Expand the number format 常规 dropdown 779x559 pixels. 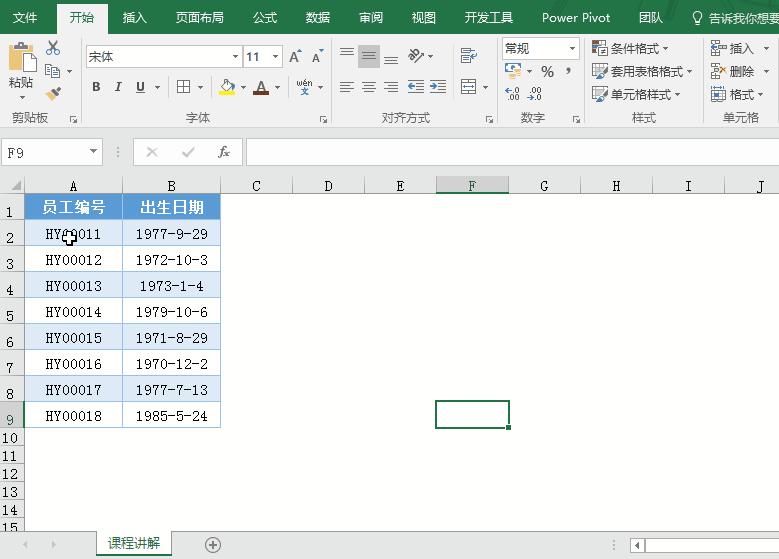pos(572,48)
